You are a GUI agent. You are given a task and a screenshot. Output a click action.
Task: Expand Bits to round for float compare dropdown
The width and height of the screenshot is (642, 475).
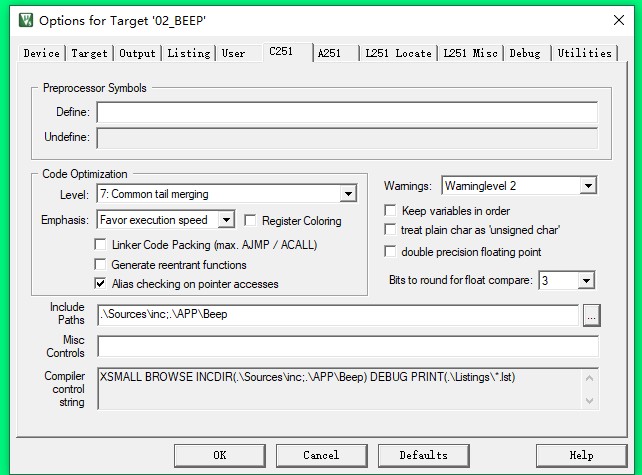586,281
